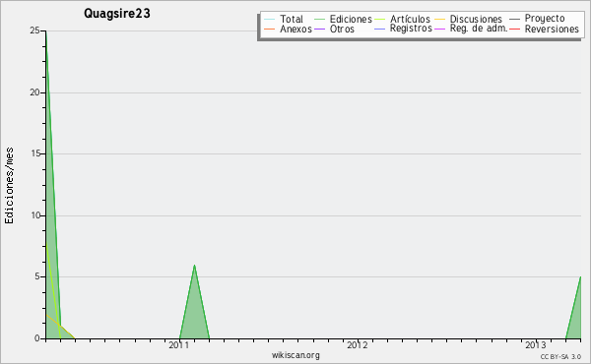Click the Artículos legend entry

click(x=402, y=19)
